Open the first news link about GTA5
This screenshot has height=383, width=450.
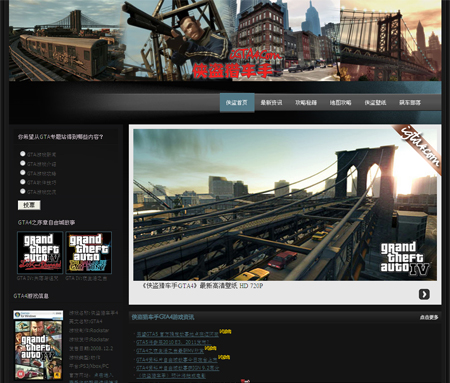[x=177, y=334]
